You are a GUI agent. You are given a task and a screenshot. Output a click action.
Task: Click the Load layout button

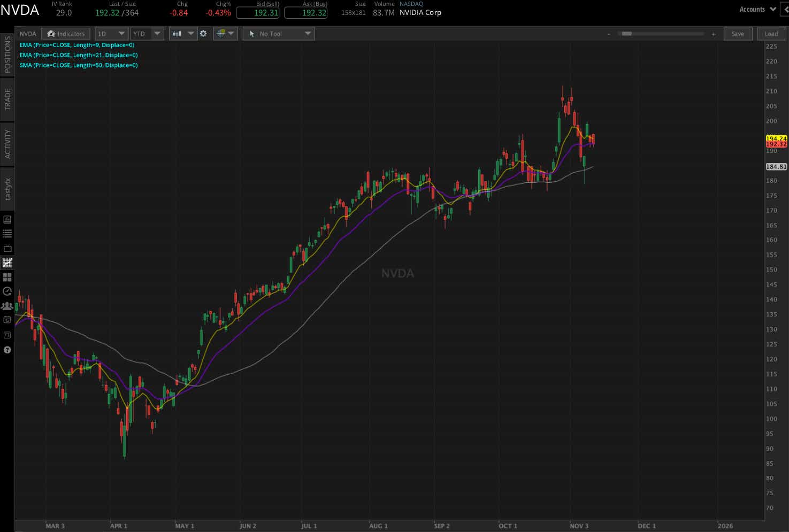pyautogui.click(x=771, y=33)
